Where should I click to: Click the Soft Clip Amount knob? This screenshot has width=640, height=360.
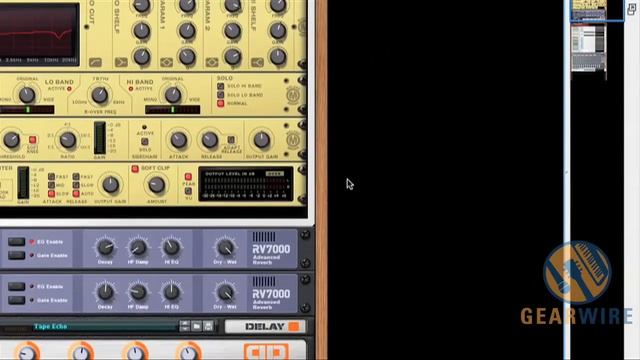[156, 185]
